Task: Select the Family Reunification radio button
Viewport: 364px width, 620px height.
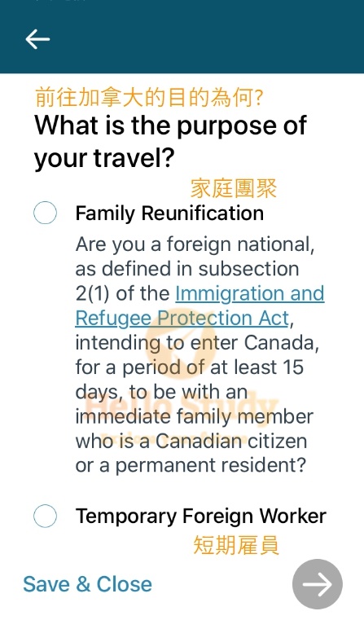Action: coord(45,213)
